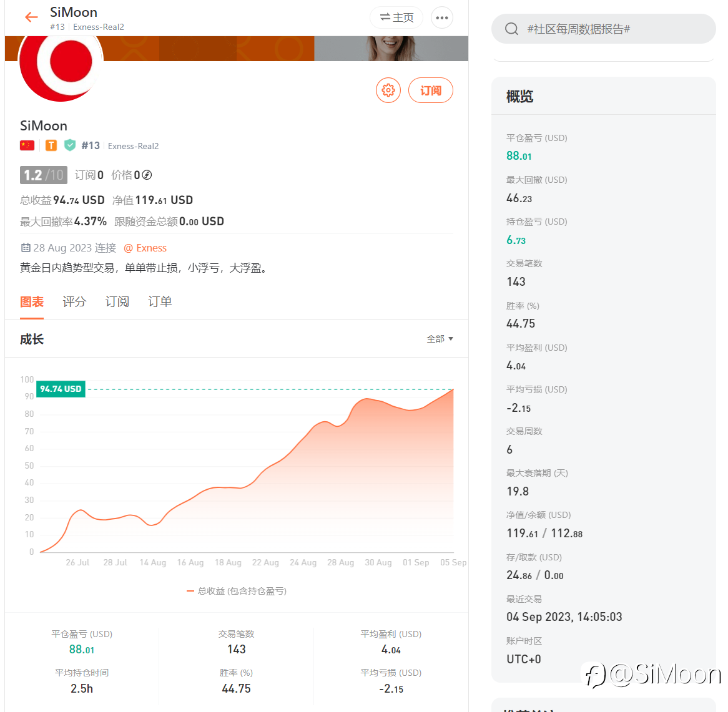Click the 05 Sep chart axis label

pyautogui.click(x=453, y=562)
